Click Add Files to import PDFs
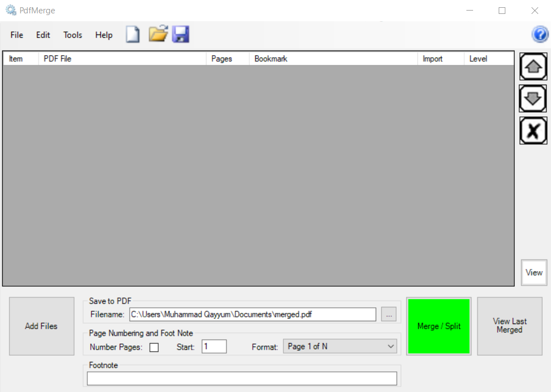 pos(41,326)
